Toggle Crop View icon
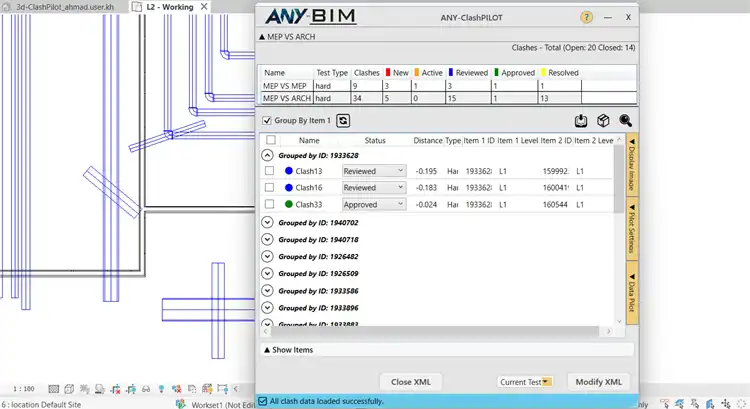Image resolution: width=750 pixels, height=409 pixels. pyautogui.click(x=115, y=389)
